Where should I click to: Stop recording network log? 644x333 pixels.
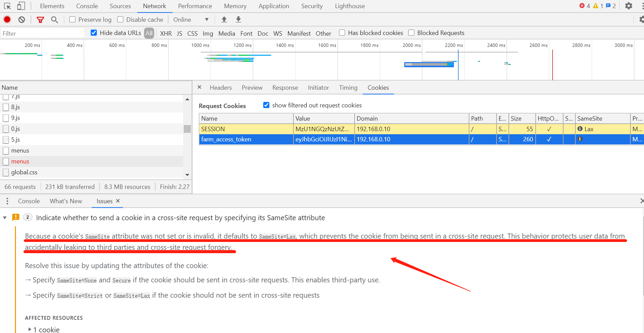point(7,19)
